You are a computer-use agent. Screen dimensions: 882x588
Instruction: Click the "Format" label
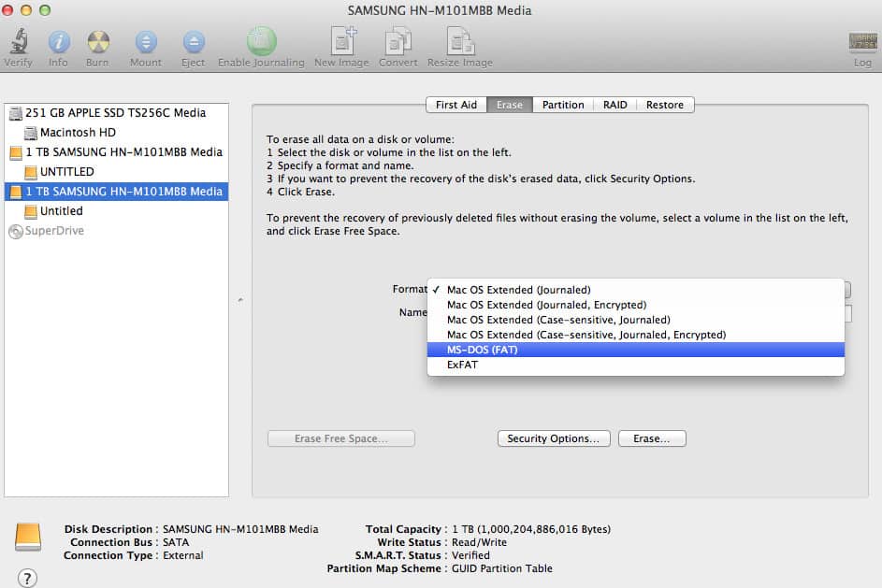click(410, 289)
